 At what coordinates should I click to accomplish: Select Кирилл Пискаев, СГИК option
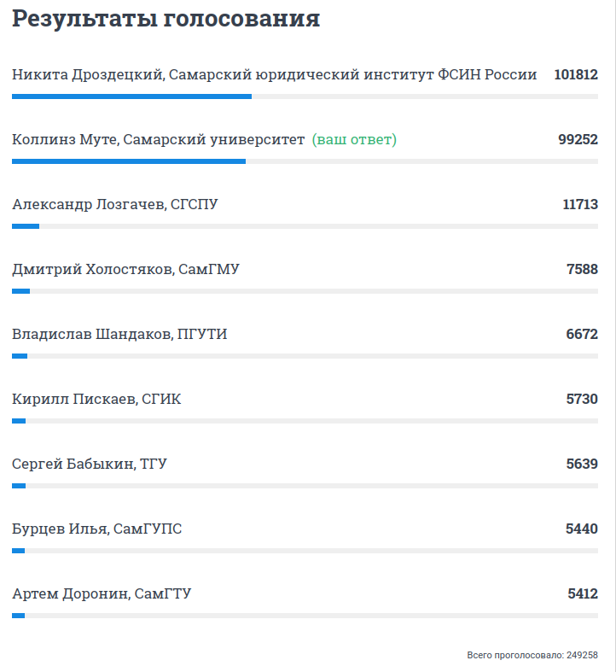pyautogui.click(x=96, y=400)
